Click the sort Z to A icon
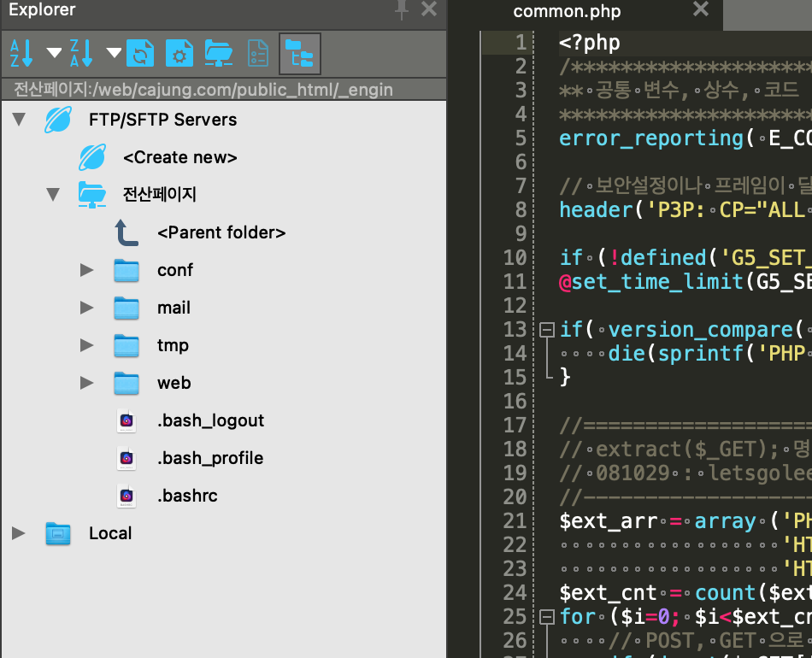This screenshot has height=658, width=812. point(81,53)
